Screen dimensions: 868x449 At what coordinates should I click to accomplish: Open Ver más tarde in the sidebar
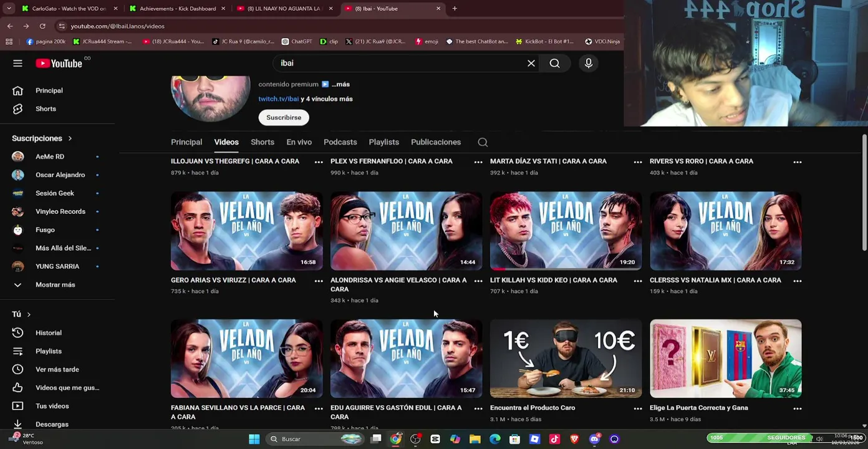point(57,369)
